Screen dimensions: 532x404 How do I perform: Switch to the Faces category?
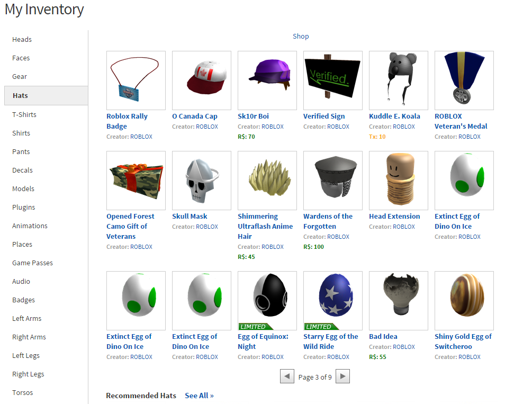[21, 58]
